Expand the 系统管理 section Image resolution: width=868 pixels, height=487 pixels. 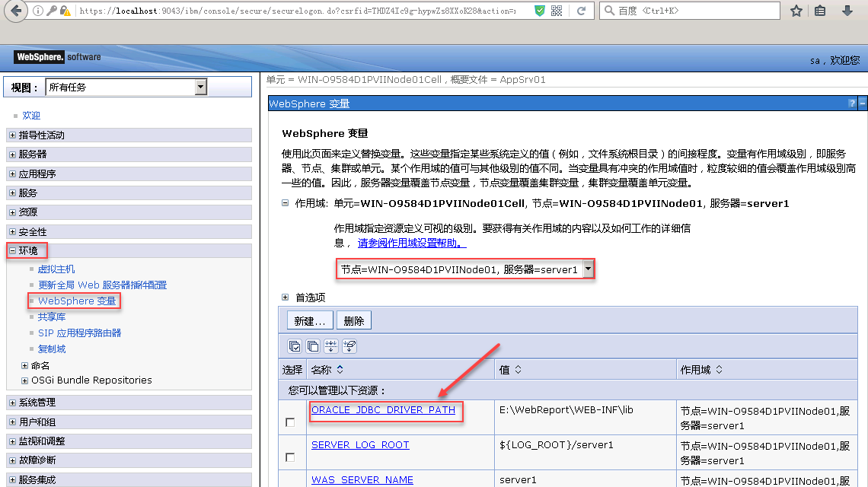coord(13,403)
